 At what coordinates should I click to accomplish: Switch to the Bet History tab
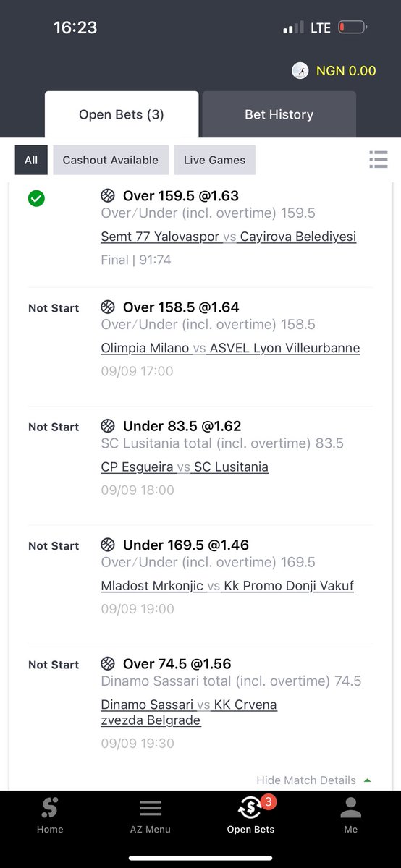[x=279, y=114]
